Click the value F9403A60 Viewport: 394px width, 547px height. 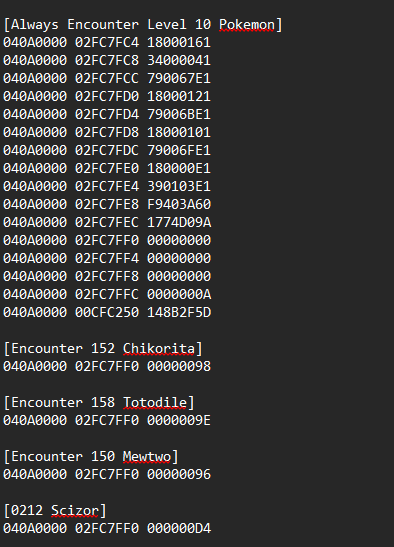click(x=179, y=204)
